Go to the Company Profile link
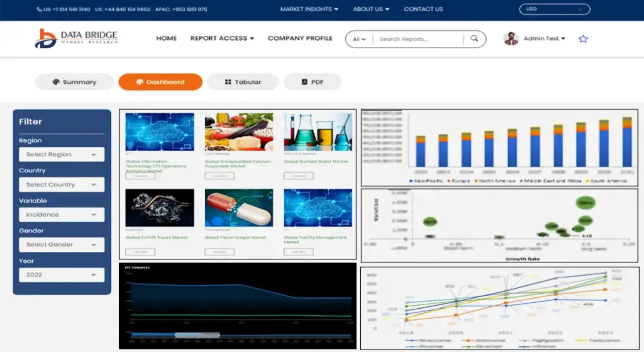 pos(300,38)
